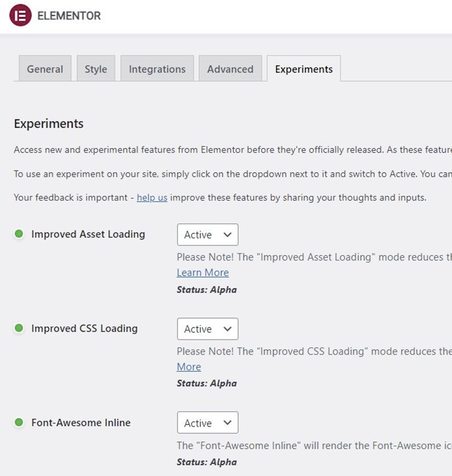Open the Improved Asset Loading status dropdown
The height and width of the screenshot is (476, 452).
pos(207,235)
